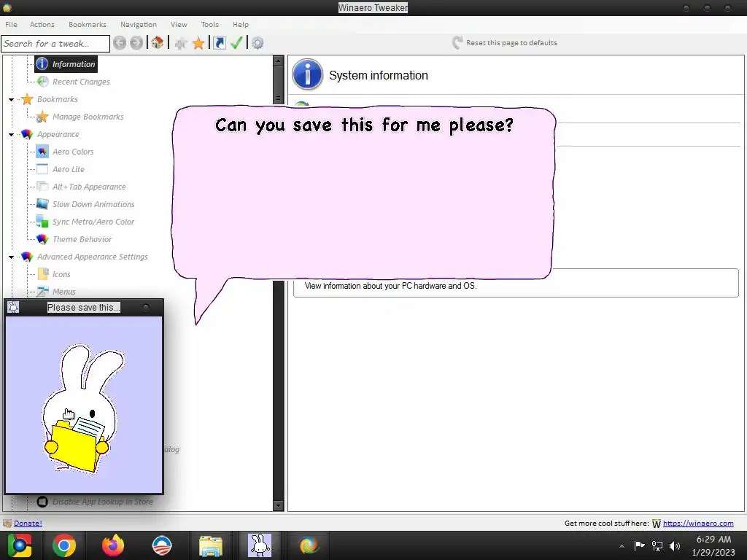The width and height of the screenshot is (747, 560).
Task: Go to the Home page icon
Action: (x=158, y=43)
